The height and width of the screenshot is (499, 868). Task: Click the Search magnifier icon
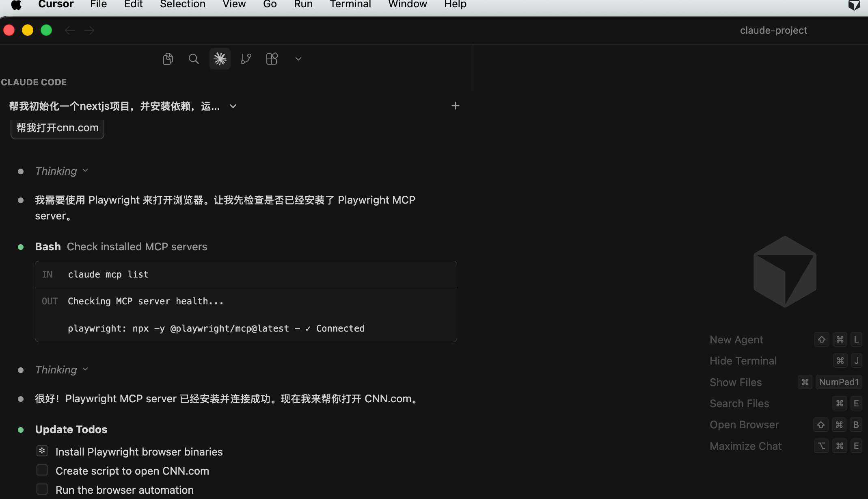[x=194, y=59]
